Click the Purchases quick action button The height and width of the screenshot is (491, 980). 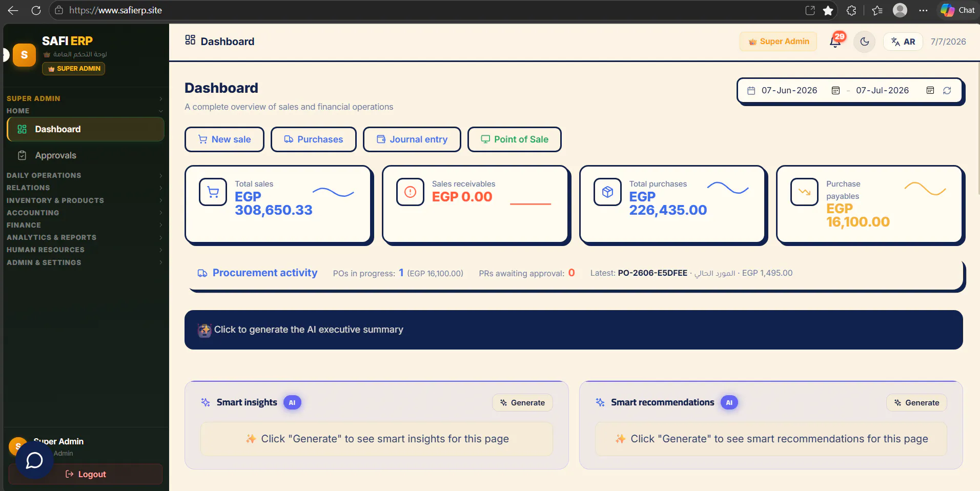[x=314, y=139]
